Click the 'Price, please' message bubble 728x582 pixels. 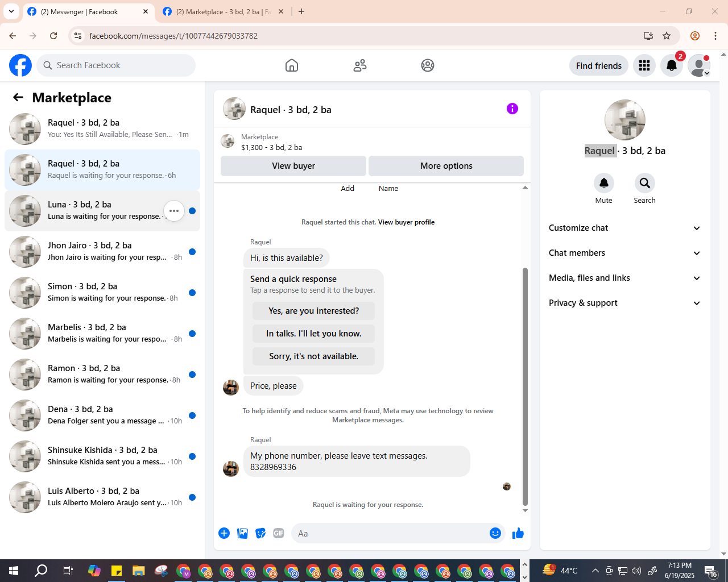point(274,386)
